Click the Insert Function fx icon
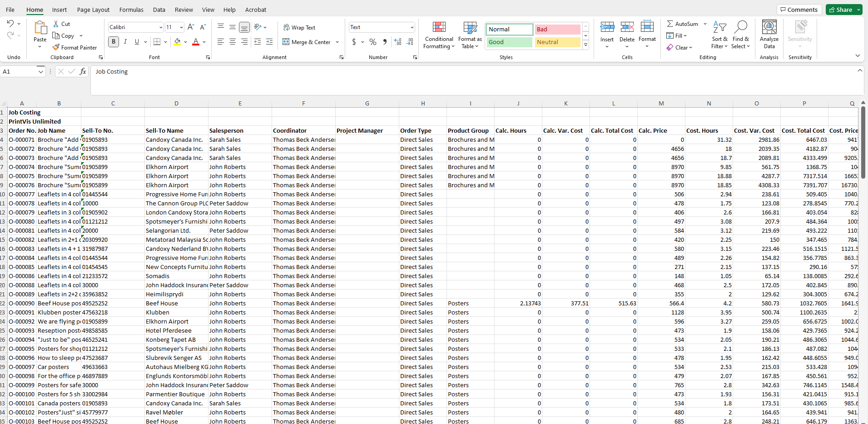The width and height of the screenshot is (868, 424). coord(83,71)
